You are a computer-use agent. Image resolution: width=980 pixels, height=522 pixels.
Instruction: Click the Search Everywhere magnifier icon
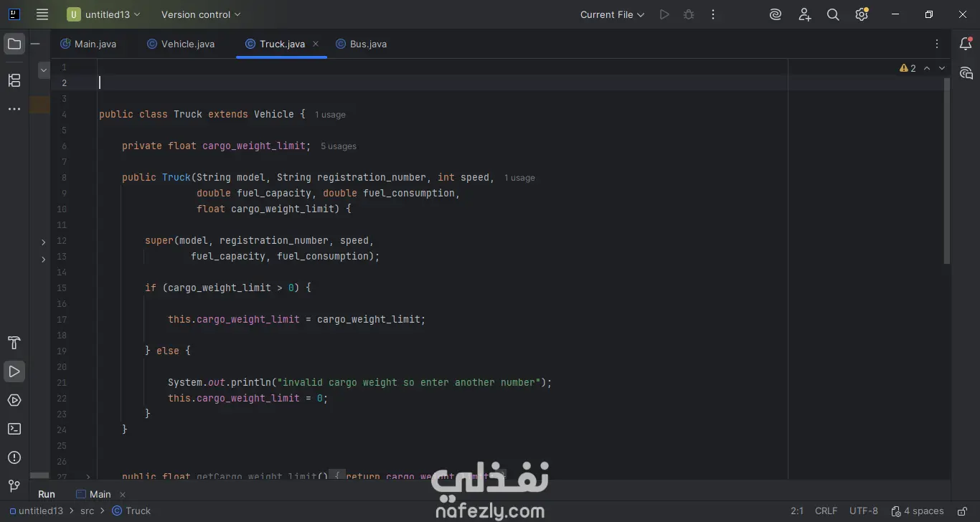tap(833, 14)
